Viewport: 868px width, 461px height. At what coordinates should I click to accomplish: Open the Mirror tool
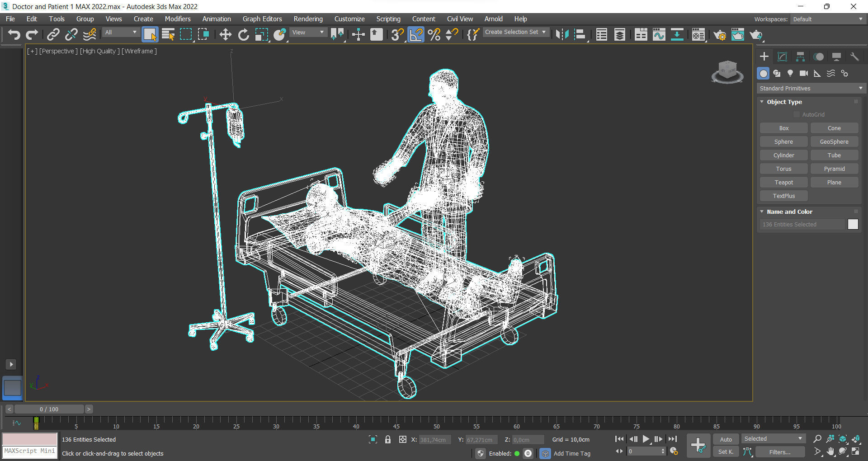click(x=562, y=35)
